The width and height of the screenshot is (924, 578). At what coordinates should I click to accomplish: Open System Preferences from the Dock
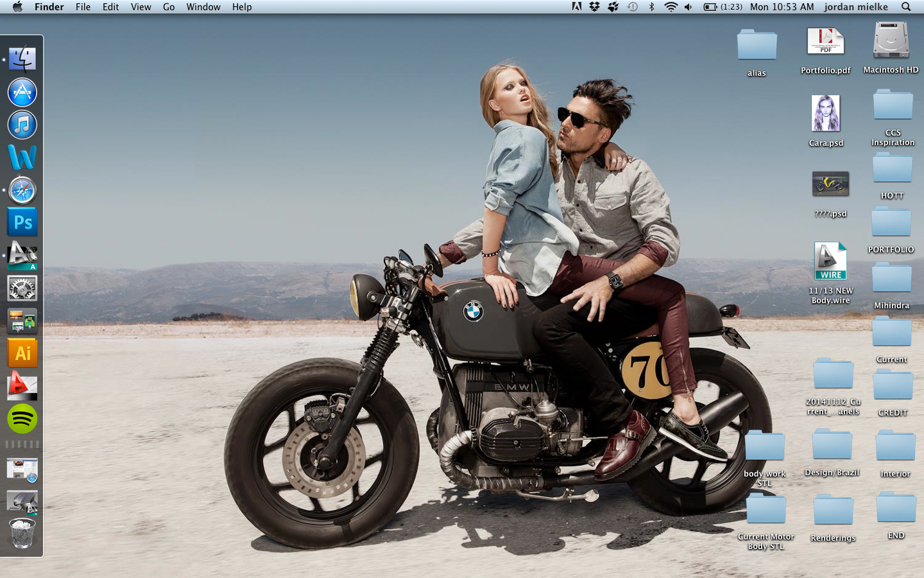click(22, 288)
